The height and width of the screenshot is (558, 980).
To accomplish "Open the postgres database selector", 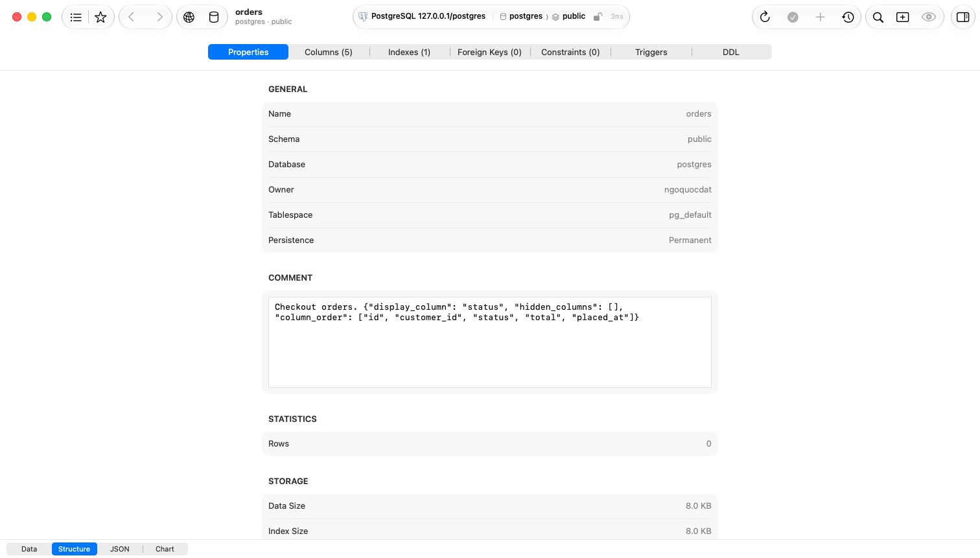I will (x=521, y=16).
